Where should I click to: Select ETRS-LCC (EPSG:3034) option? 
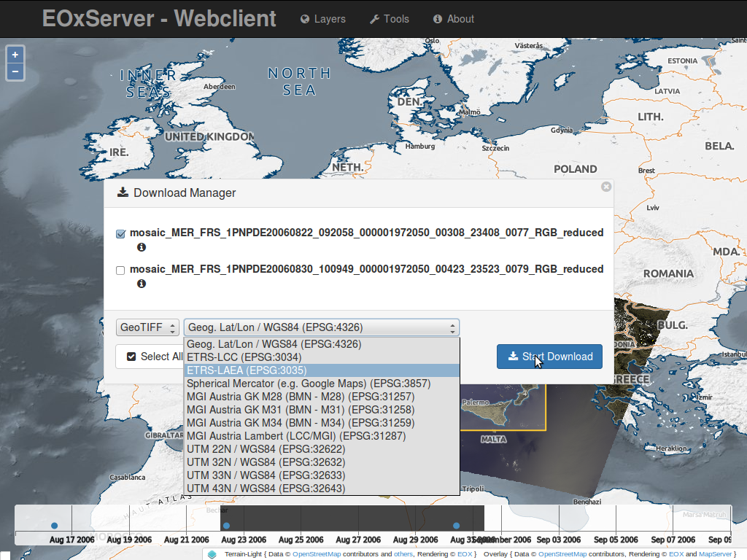[322, 357]
